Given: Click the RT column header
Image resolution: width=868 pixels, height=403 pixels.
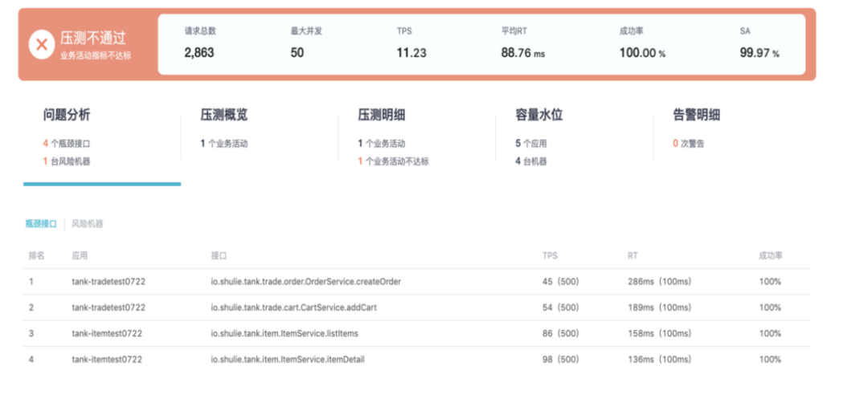Looking at the screenshot, I should tap(633, 256).
